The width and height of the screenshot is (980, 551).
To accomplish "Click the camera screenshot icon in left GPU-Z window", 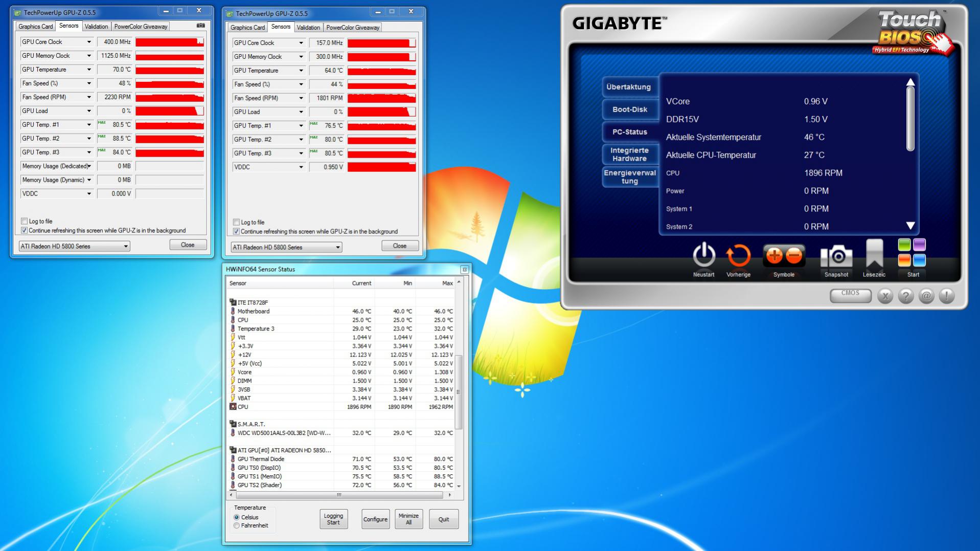I will [x=200, y=26].
